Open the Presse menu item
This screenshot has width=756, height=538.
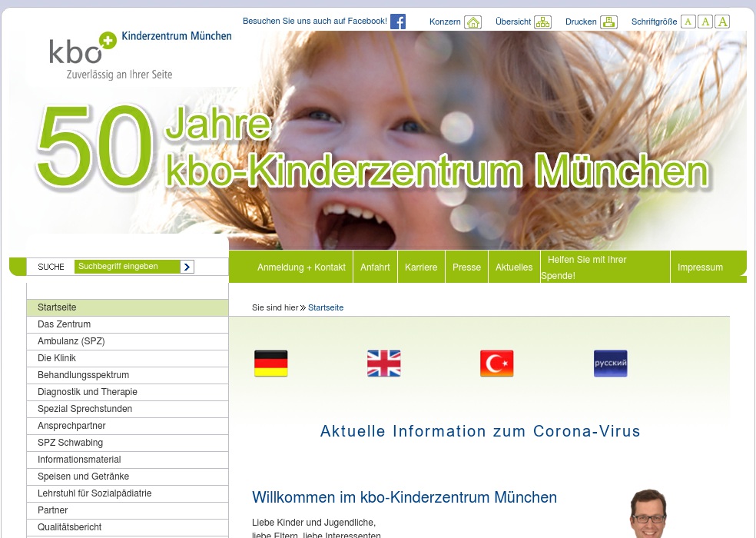[x=466, y=267]
